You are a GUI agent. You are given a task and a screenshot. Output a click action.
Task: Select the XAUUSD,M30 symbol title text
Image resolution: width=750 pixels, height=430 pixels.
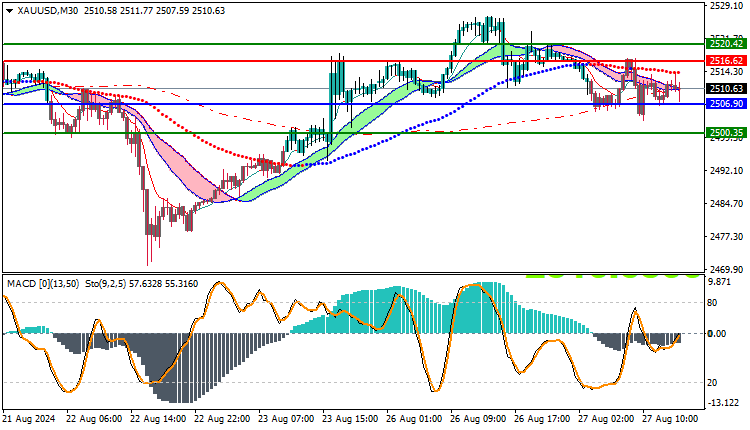(48, 11)
